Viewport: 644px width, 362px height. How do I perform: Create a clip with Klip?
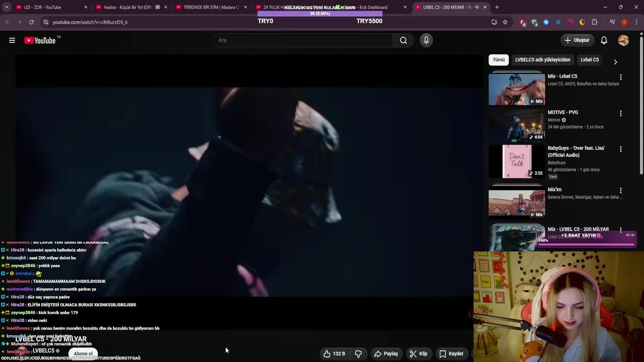click(x=419, y=353)
